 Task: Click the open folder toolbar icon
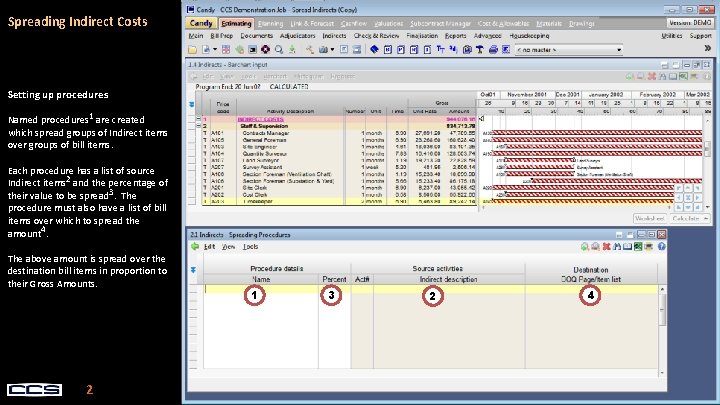[192, 50]
